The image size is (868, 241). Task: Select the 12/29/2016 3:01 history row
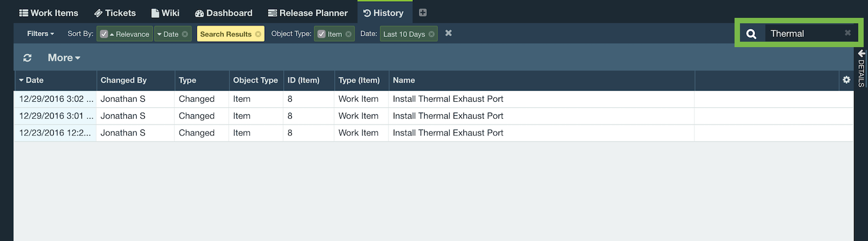433,116
